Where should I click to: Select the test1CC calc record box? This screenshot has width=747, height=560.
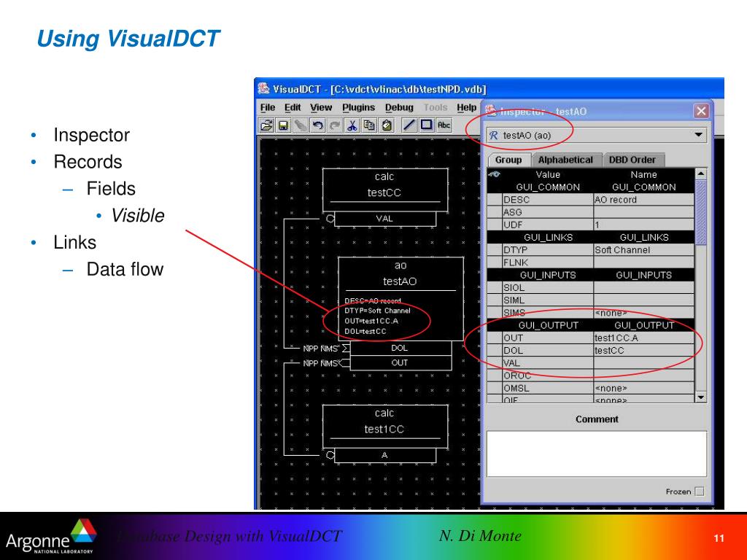pos(385,426)
